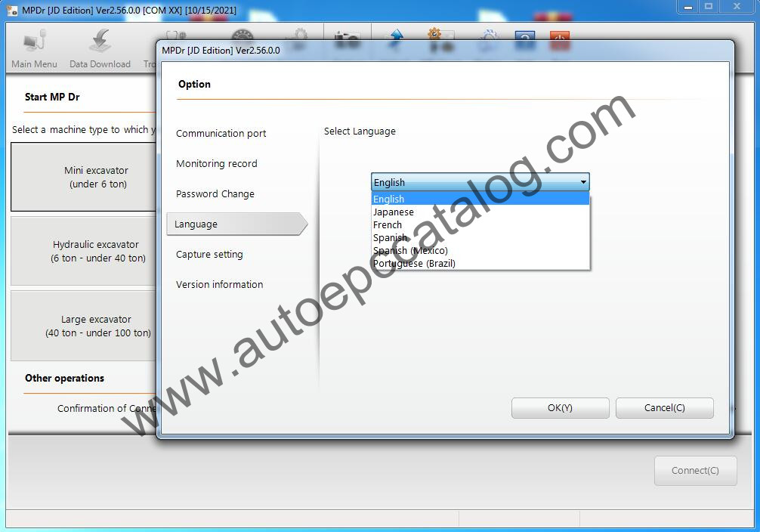
Task: Choose Japanese from the language list
Action: pyautogui.click(x=480, y=212)
